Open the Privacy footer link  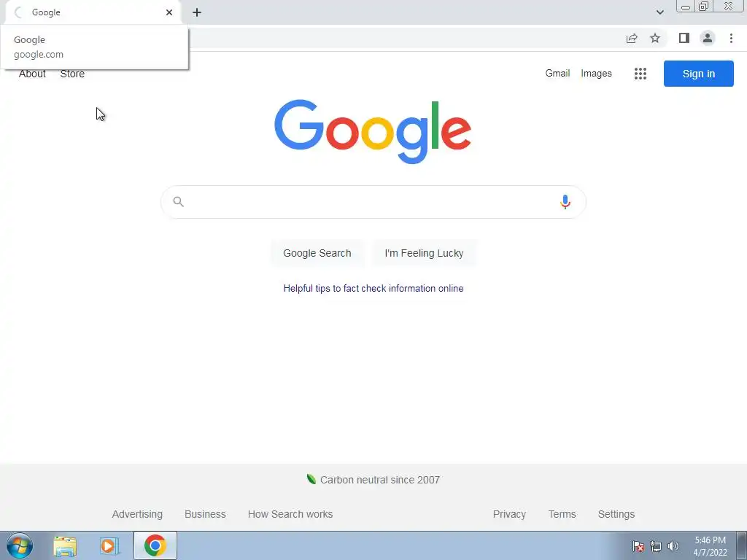coord(509,514)
